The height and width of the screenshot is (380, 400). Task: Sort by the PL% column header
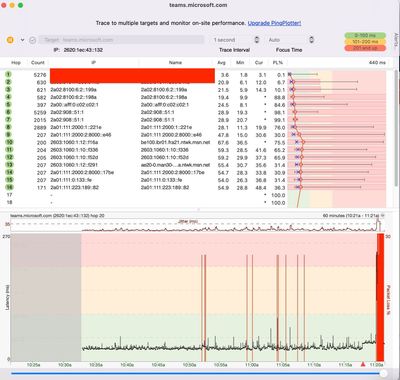point(277,62)
